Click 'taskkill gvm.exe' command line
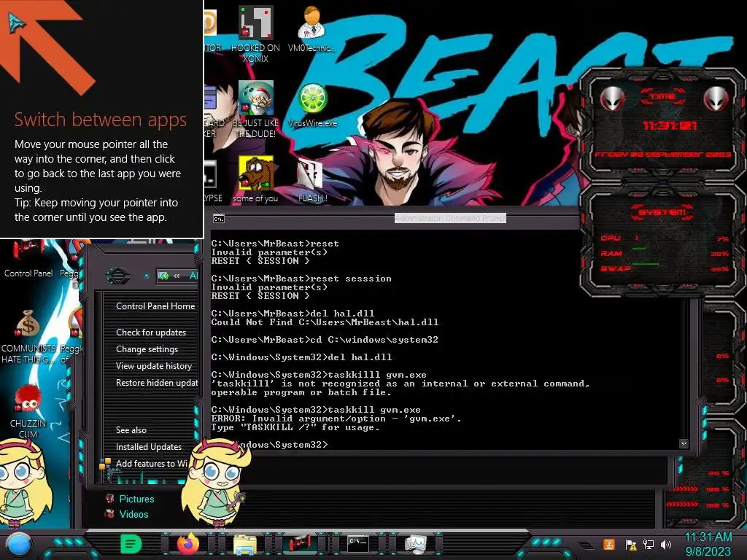Screen dimensions: 747x560 [316, 410]
